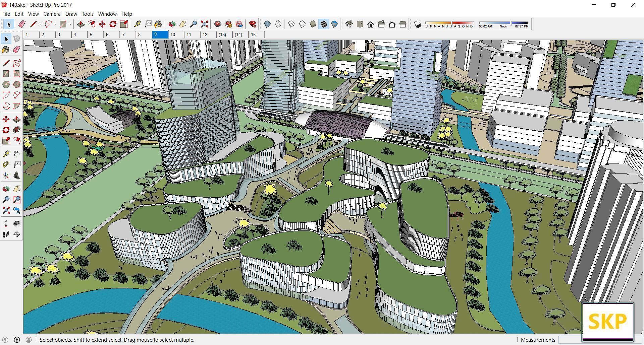Expand the Arc tool dropdown arrow

point(55,24)
